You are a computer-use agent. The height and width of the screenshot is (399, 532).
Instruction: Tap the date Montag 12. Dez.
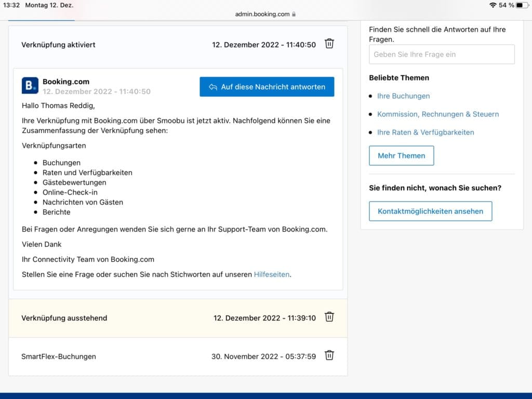click(x=49, y=5)
